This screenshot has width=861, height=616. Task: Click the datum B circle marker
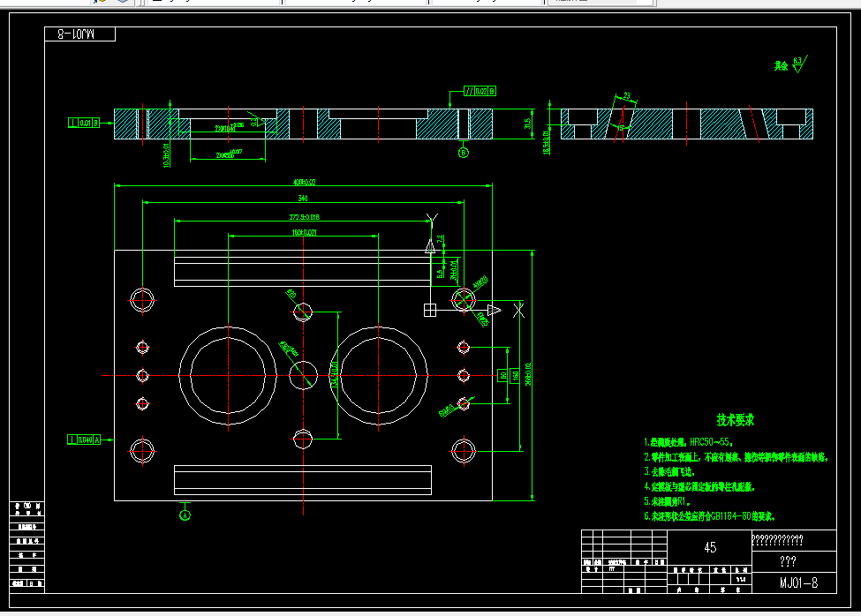click(463, 153)
